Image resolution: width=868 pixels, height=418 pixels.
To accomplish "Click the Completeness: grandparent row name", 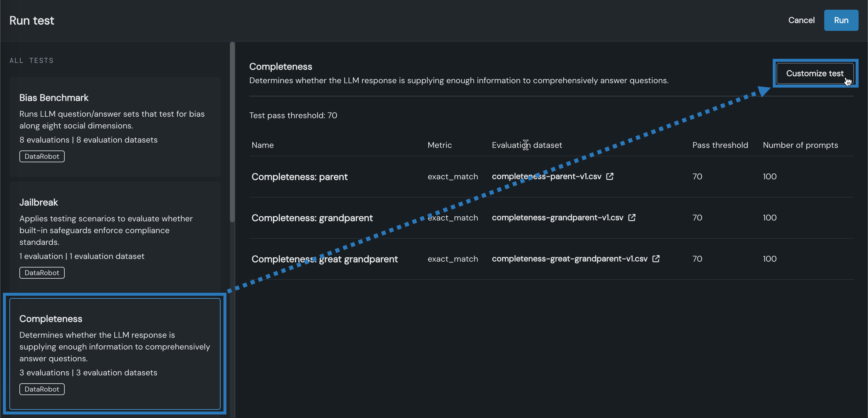I will [x=312, y=218].
